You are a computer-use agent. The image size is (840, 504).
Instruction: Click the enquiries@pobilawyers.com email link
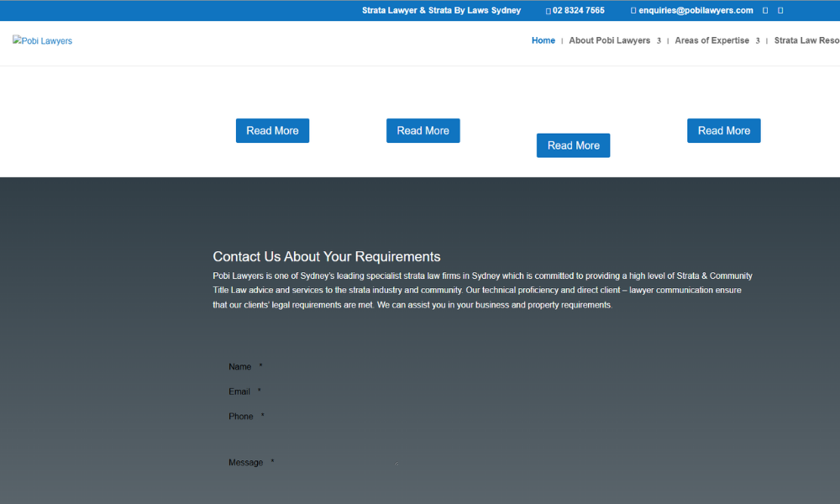point(696,11)
